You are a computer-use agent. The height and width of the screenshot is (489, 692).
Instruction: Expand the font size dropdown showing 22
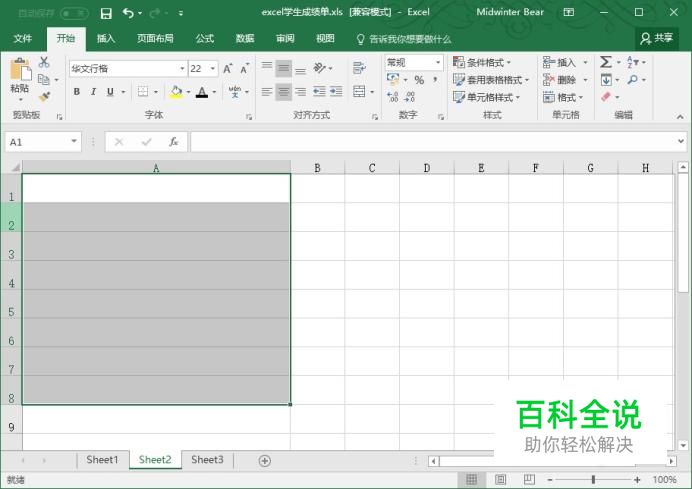[x=213, y=69]
